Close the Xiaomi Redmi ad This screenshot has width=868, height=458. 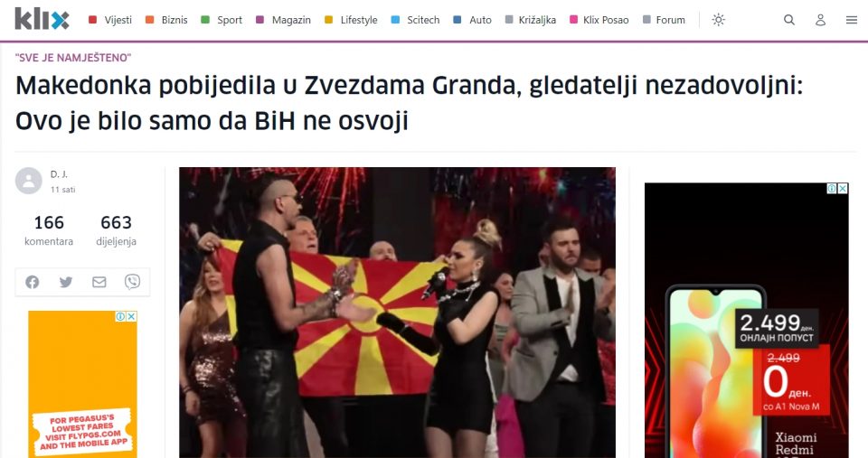843,189
